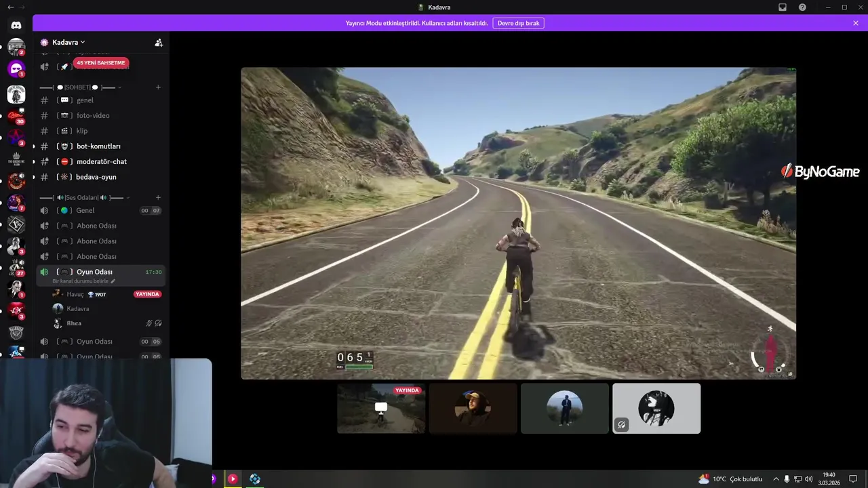
Task: Add channel plus in SOHBET category
Action: click(158, 87)
